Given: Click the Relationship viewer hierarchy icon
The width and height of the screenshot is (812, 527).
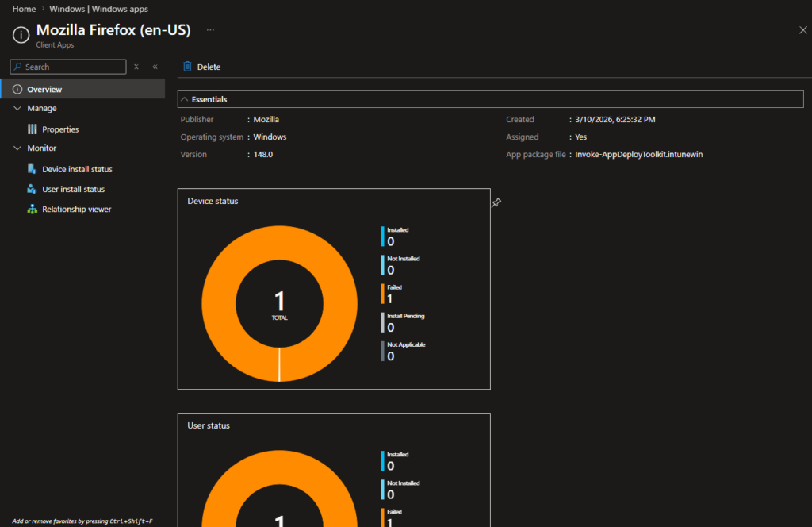Looking at the screenshot, I should pos(32,209).
